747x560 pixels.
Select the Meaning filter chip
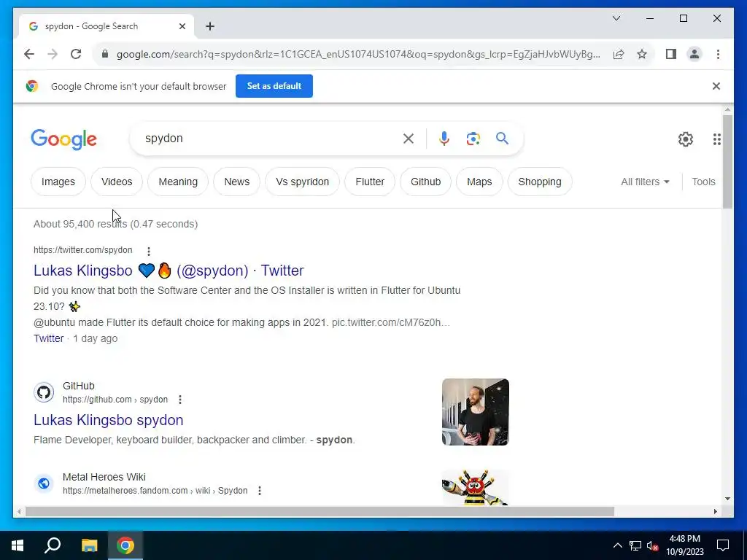(178, 182)
